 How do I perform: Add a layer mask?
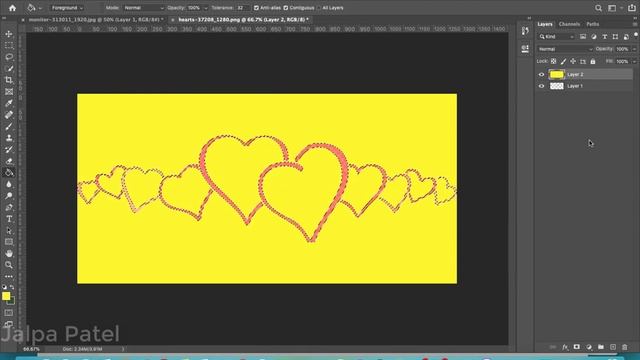pyautogui.click(x=576, y=347)
